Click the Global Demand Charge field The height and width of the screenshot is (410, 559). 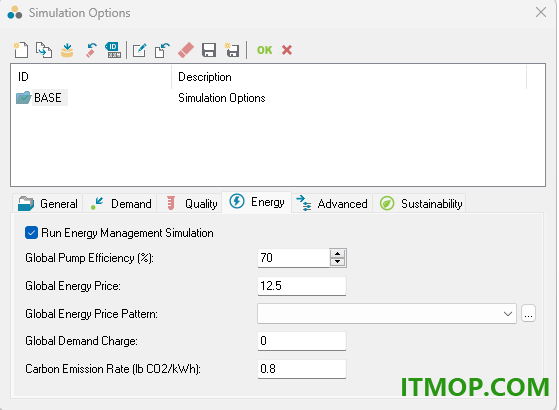point(302,341)
